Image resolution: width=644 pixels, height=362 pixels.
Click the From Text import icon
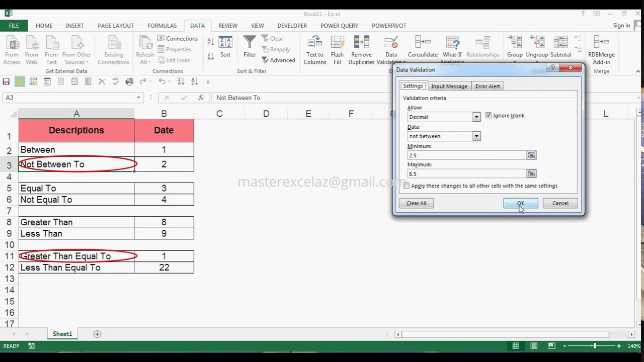click(x=51, y=50)
